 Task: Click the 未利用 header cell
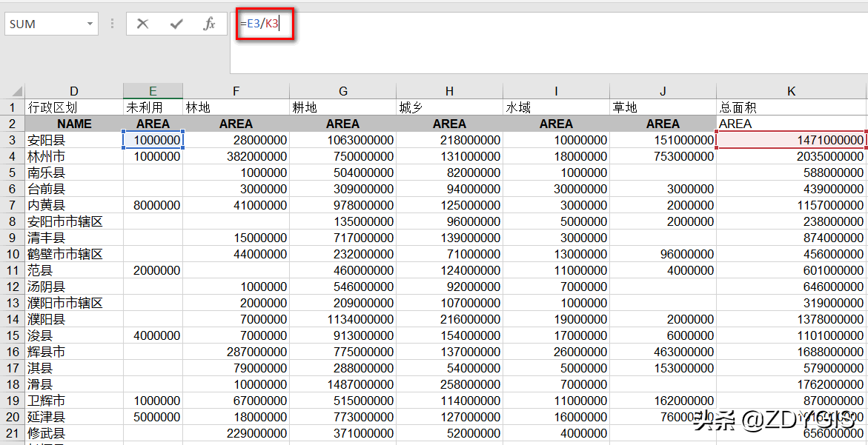click(x=153, y=107)
